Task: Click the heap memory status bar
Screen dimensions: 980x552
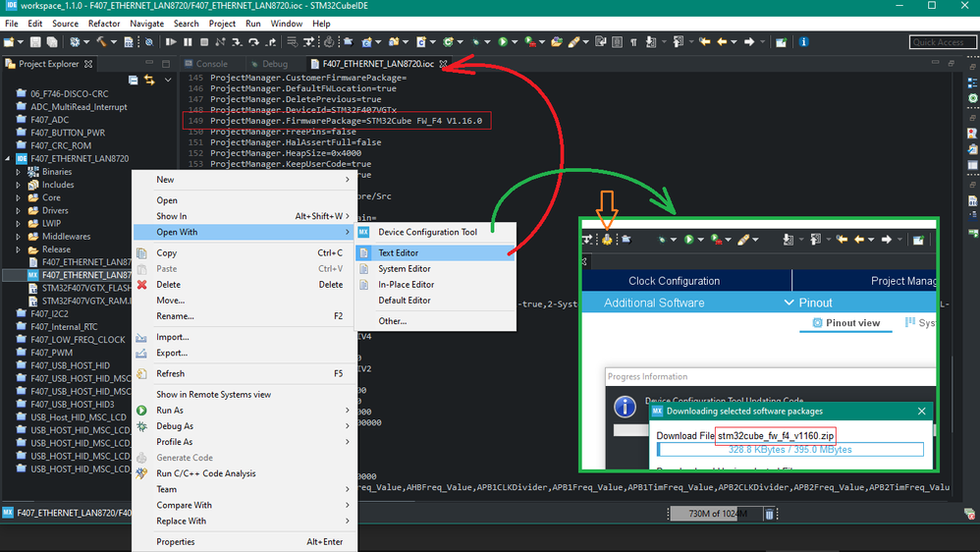Action: tap(716, 514)
